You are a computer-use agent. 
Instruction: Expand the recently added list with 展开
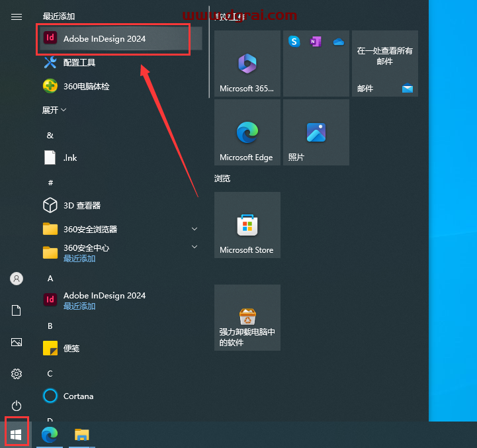[54, 110]
